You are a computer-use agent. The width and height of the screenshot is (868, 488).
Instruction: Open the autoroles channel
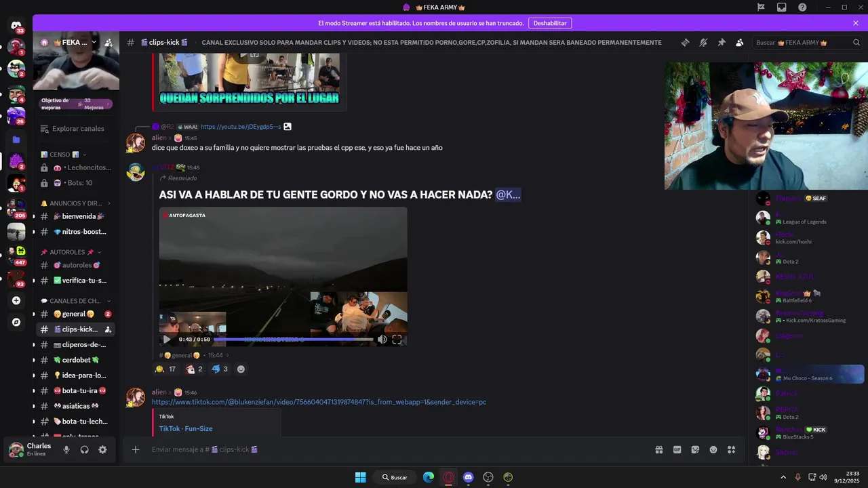click(x=75, y=265)
